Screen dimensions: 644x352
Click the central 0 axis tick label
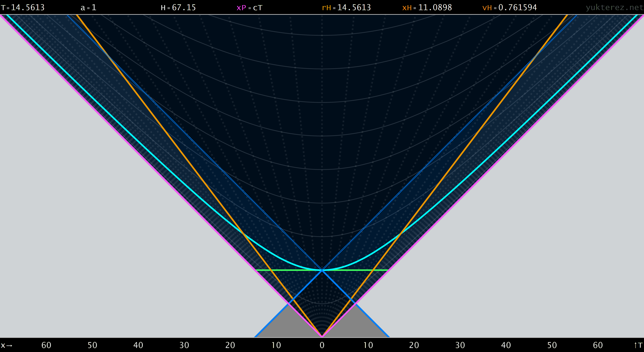pos(322,345)
